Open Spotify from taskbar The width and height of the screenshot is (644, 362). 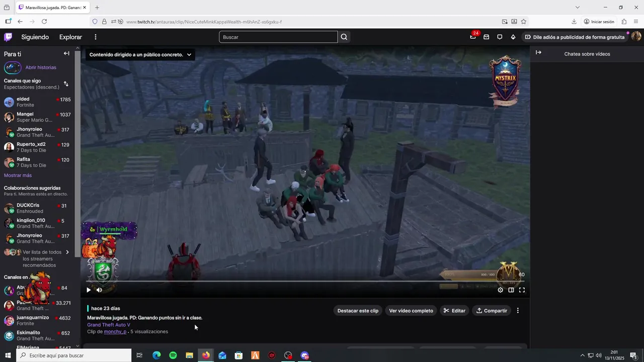[x=173, y=355]
